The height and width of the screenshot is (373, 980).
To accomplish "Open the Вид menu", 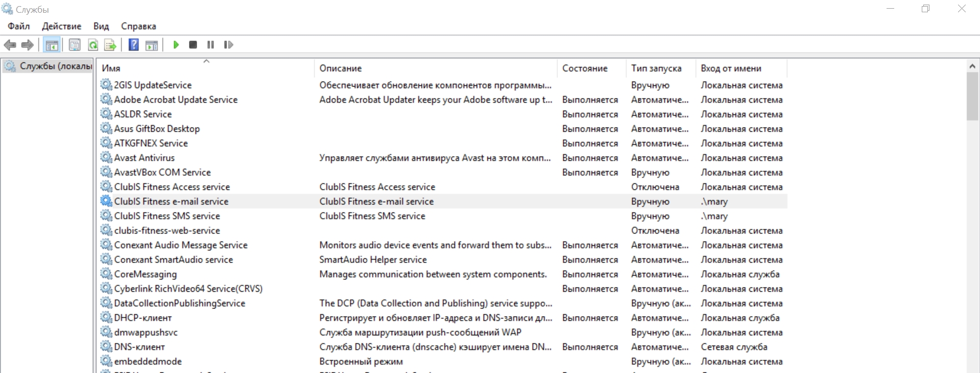I will coord(101,26).
